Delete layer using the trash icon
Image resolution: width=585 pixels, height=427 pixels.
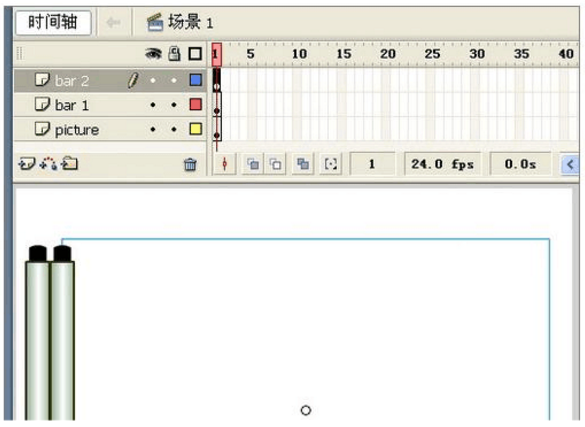[190, 164]
